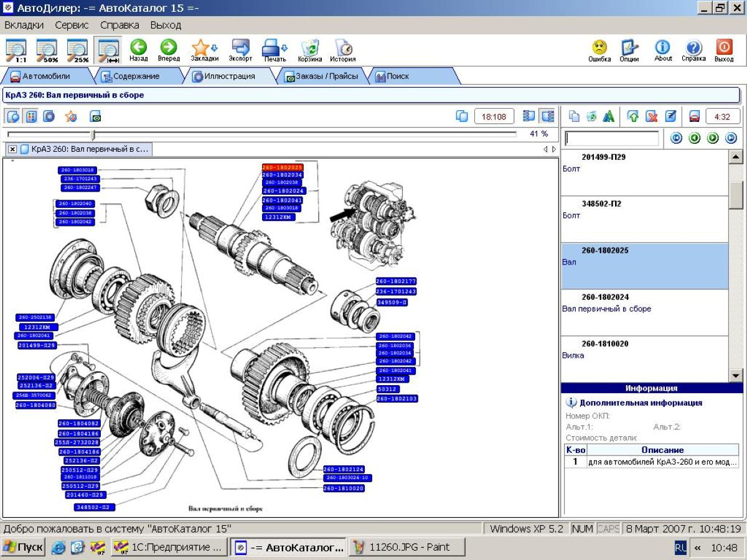Click the red X delete icon in parts toolbar

tap(652, 116)
